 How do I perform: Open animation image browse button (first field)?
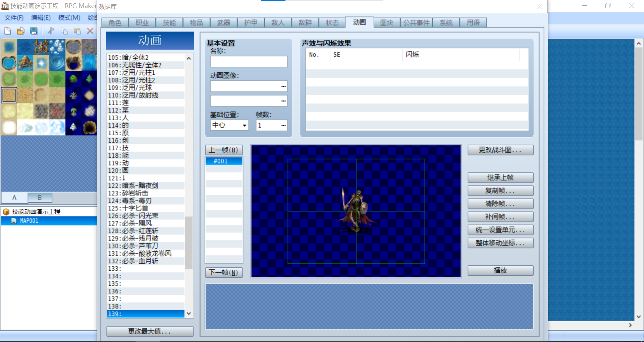(283, 86)
